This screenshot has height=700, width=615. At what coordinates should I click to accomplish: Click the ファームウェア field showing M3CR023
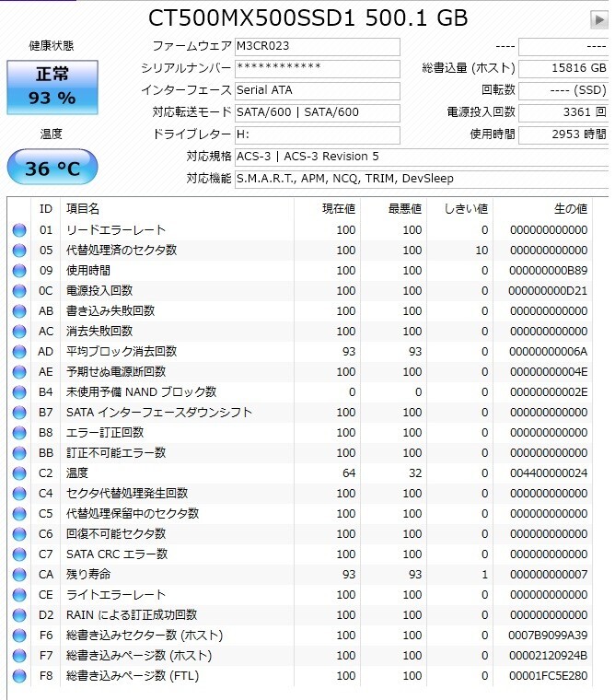point(318,46)
